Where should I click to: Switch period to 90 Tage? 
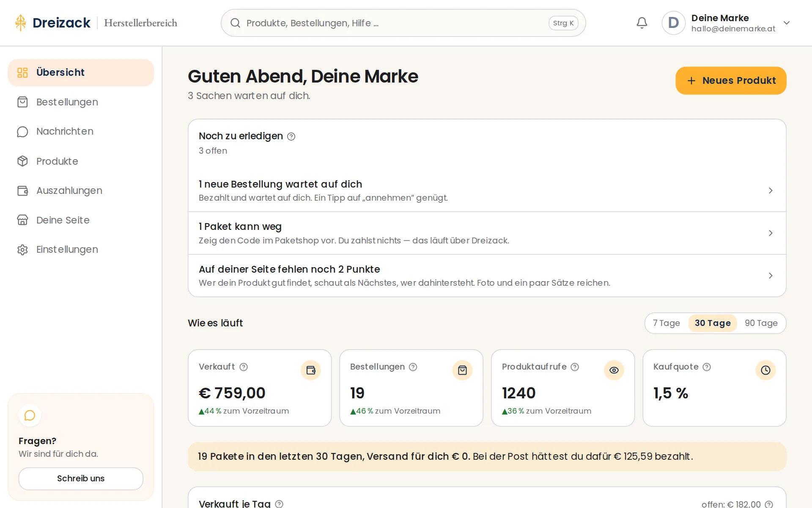click(761, 323)
